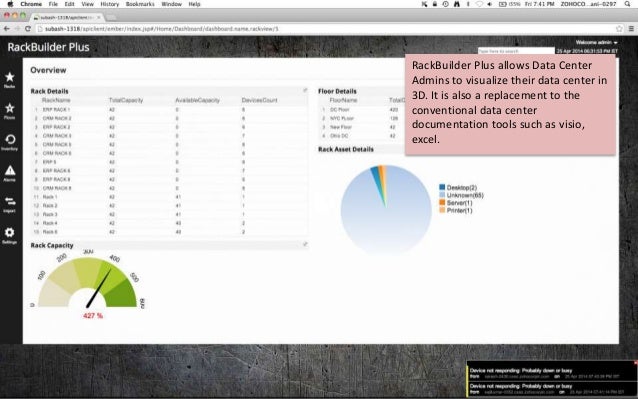Expand the Welcome admin dropdown
638x399 pixels.
click(x=596, y=42)
